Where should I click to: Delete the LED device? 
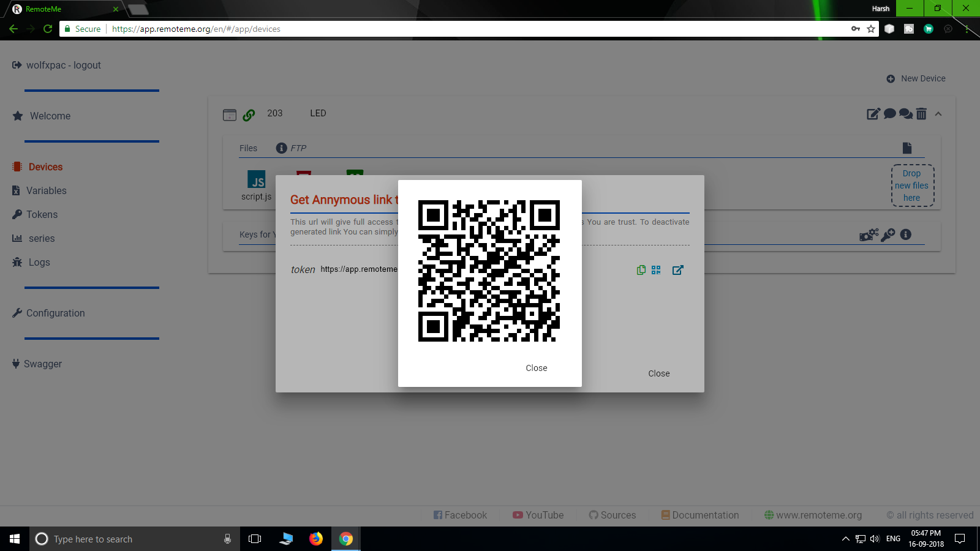coord(921,114)
